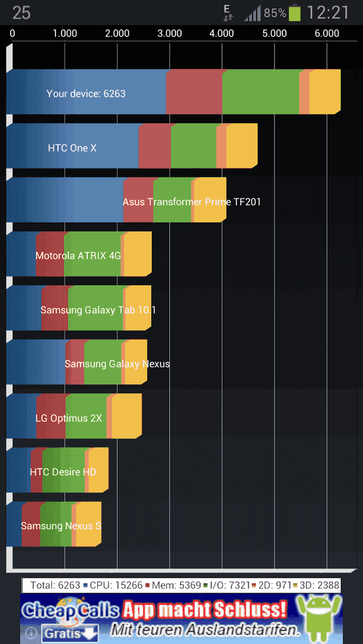Tap 'Total: 6263' in the legend
Image resolution: width=363 pixels, height=644 pixels.
[x=55, y=586]
